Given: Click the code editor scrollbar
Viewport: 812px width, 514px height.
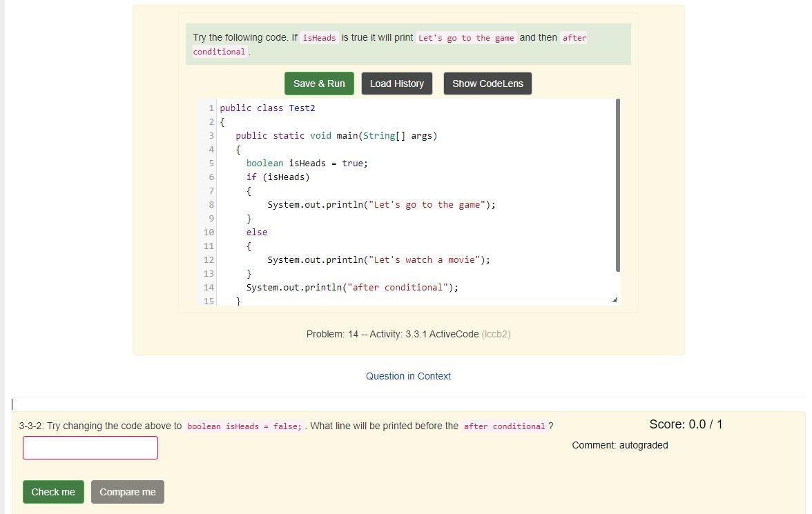Looking at the screenshot, I should pos(617,186).
